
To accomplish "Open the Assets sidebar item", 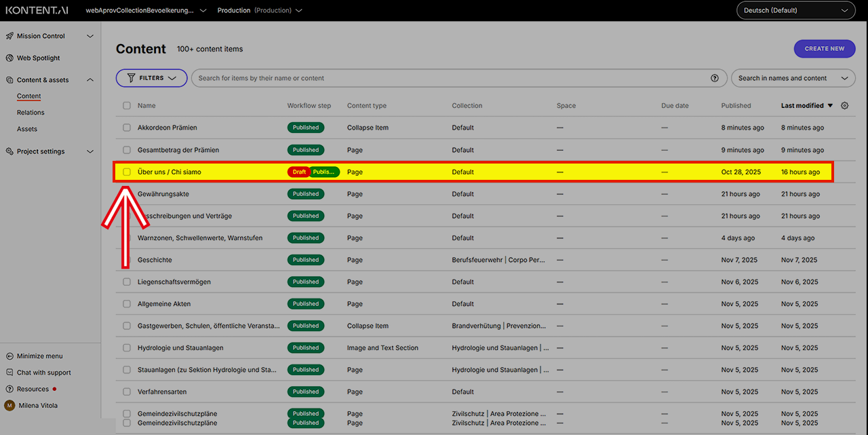I will 27,129.
